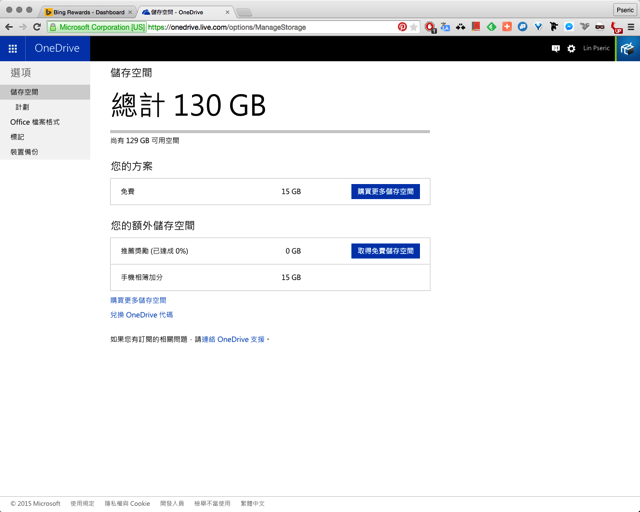Viewport: 640px width, 512px height.
Task: Click the 總計 130 GB heading
Action: click(x=188, y=105)
